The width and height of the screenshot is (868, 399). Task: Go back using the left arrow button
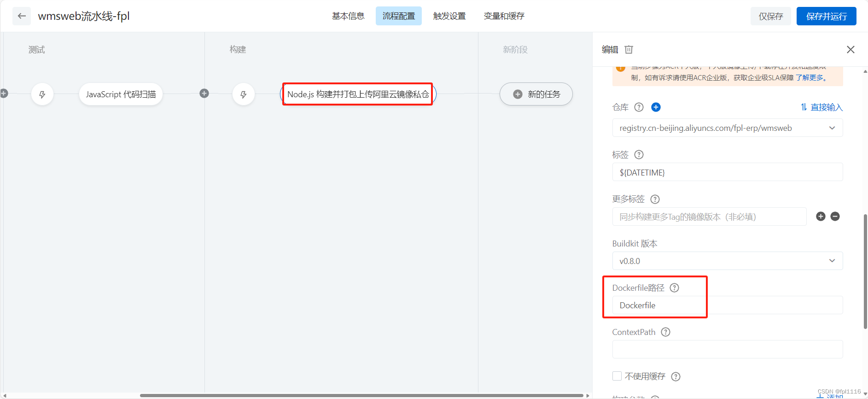click(x=22, y=16)
